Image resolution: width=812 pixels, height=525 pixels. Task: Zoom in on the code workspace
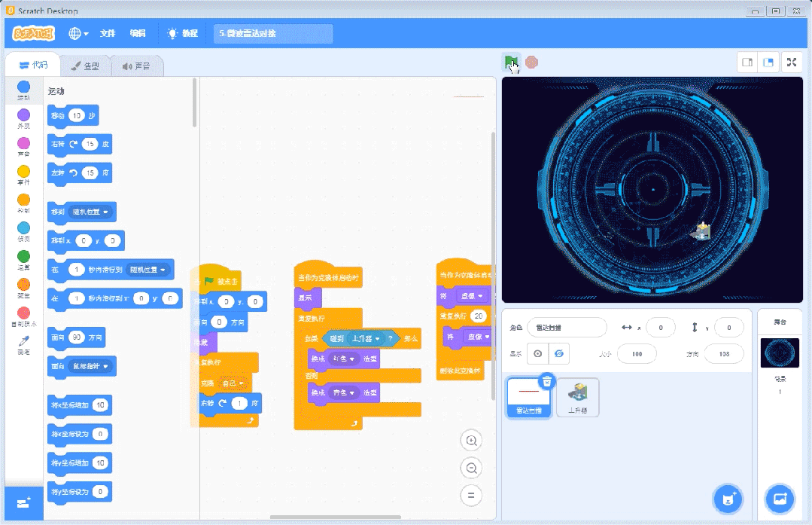(471, 440)
